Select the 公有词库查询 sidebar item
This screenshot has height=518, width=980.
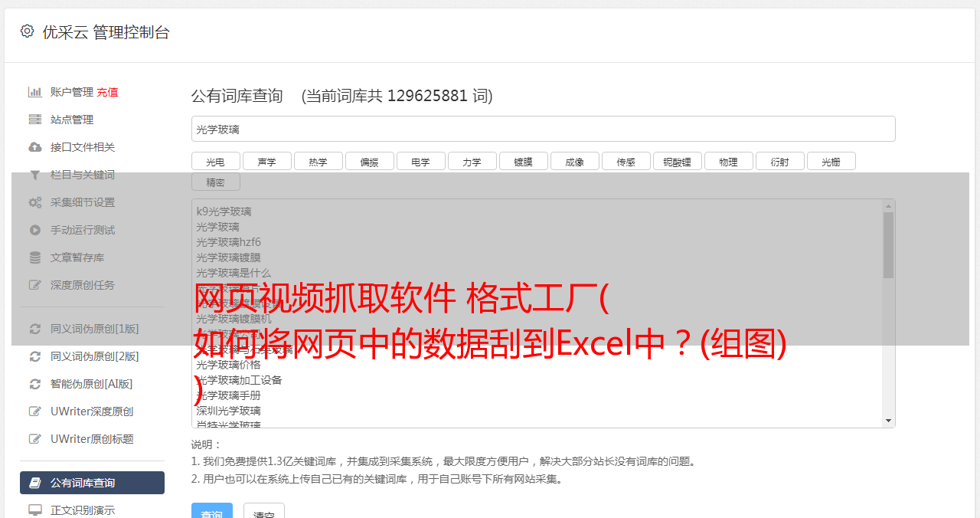point(92,483)
